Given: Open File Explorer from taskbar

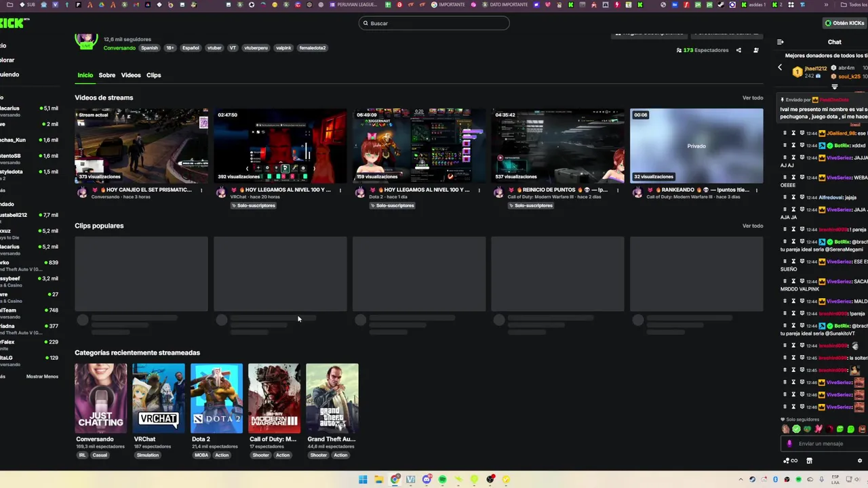Looking at the screenshot, I should tap(378, 479).
